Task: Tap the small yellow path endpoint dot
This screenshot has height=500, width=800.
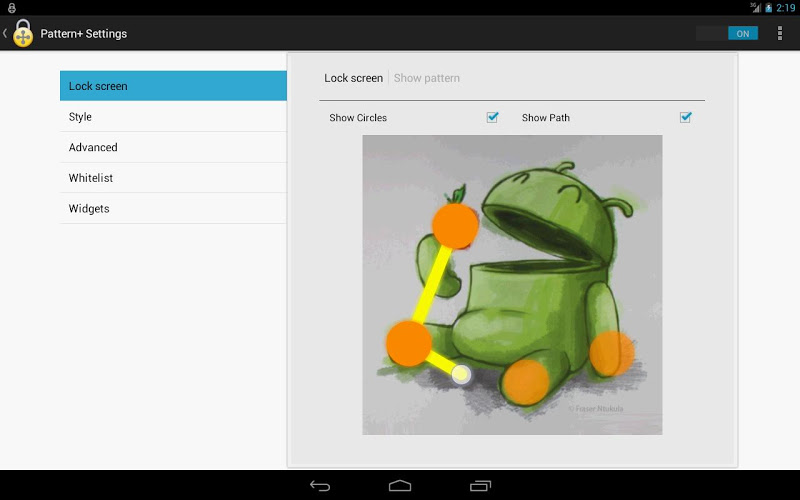Action: tap(461, 374)
